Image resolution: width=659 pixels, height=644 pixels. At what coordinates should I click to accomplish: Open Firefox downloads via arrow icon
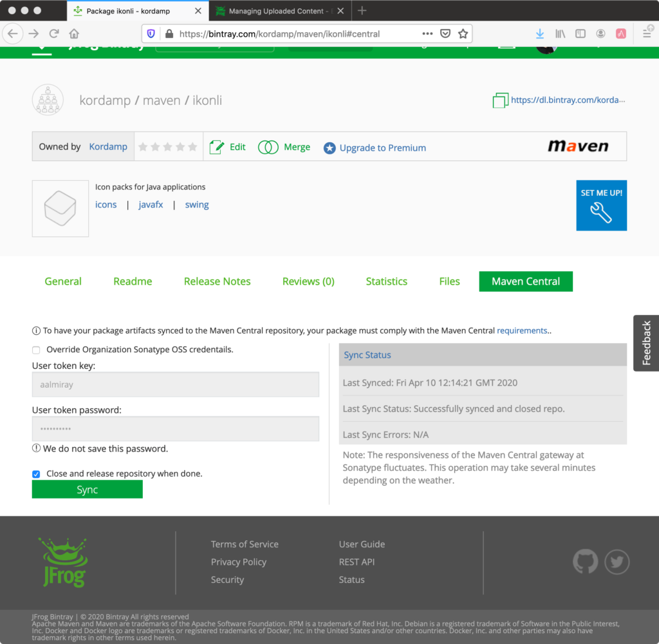(539, 33)
